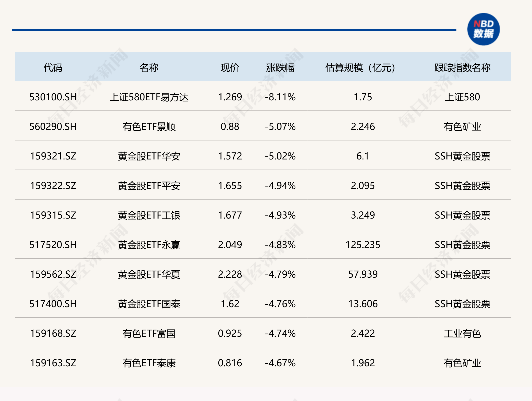Click the price 1.655
Image resolution: width=532 pixels, height=401 pixels.
click(x=230, y=186)
